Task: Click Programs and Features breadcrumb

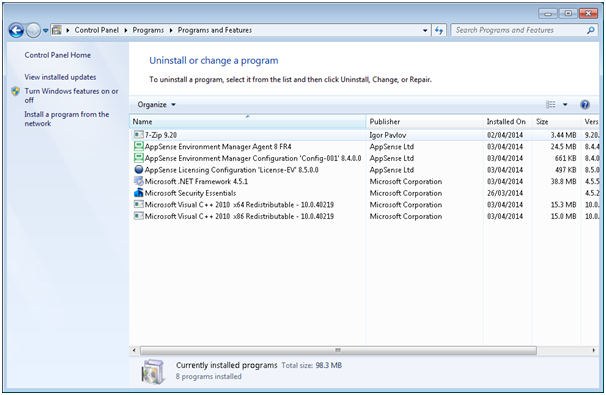Action: tap(214, 30)
